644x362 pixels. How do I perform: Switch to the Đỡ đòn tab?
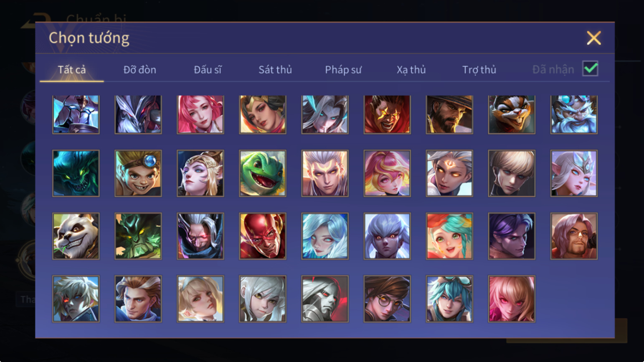coord(140,70)
